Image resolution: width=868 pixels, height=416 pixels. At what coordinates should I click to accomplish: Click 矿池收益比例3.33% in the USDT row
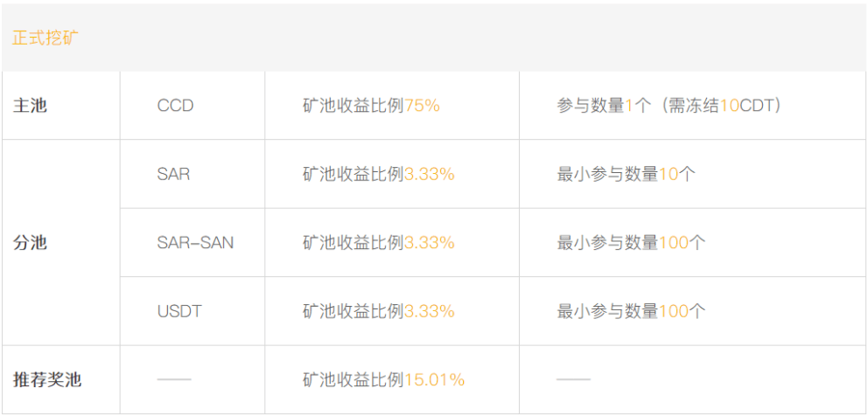[379, 310]
